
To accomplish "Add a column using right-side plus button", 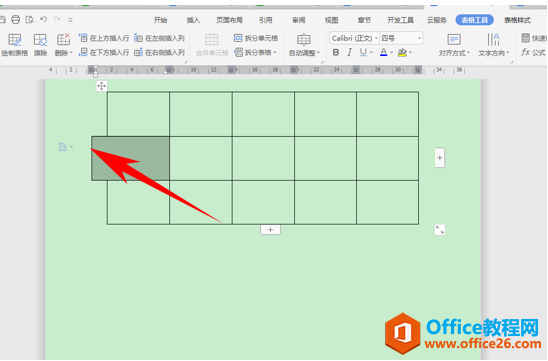I will 440,158.
